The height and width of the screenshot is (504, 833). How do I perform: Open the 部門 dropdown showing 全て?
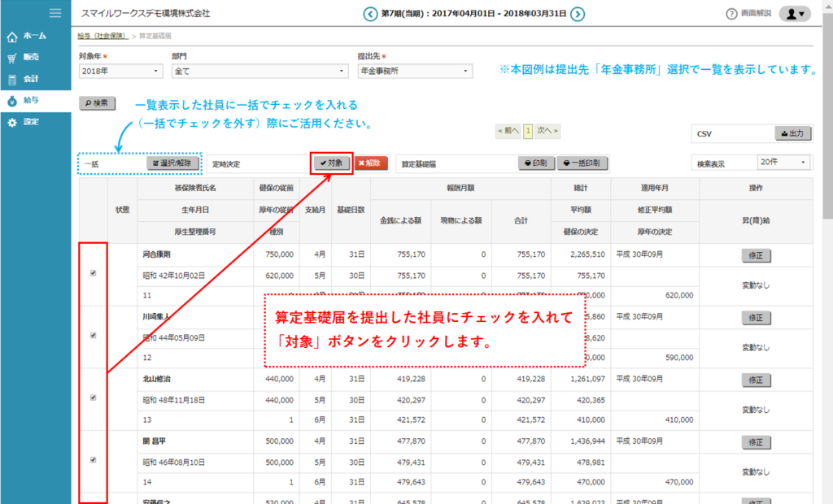pyautogui.click(x=259, y=72)
